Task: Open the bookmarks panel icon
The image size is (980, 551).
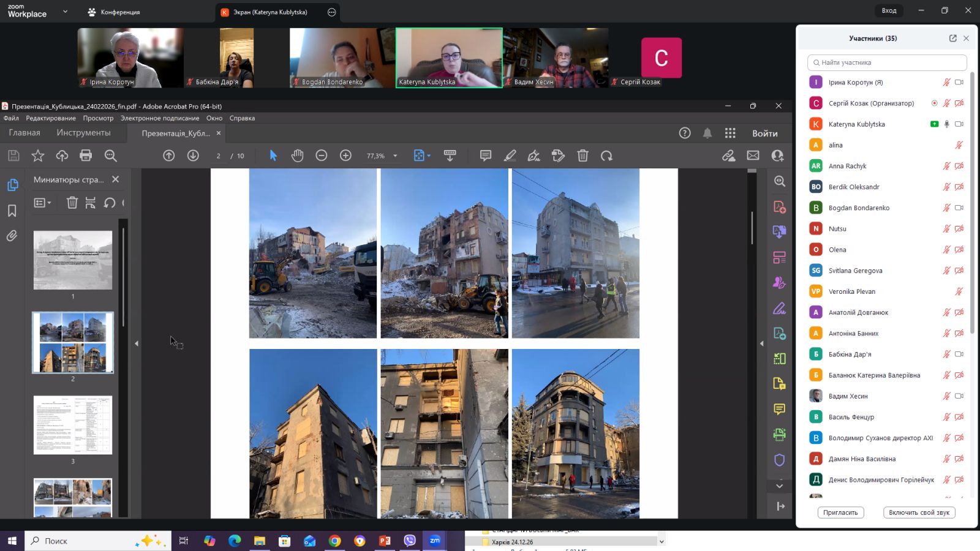Action: click(x=12, y=211)
